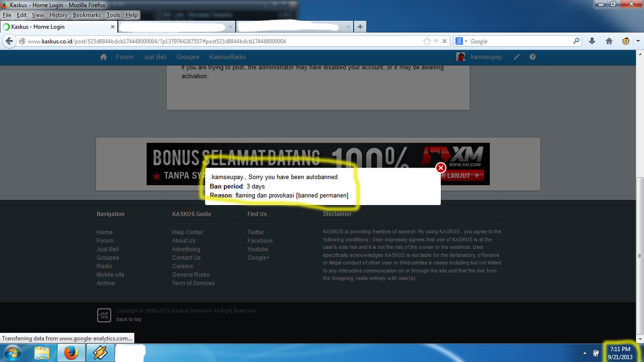Close the autobanned popup with red X
The height and width of the screenshot is (362, 644).
[441, 168]
